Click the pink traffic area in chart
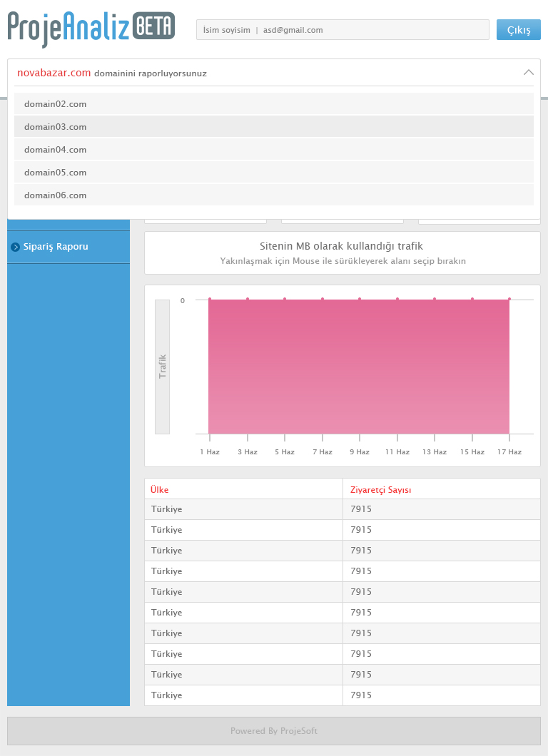The image size is (548, 756). 359,367
